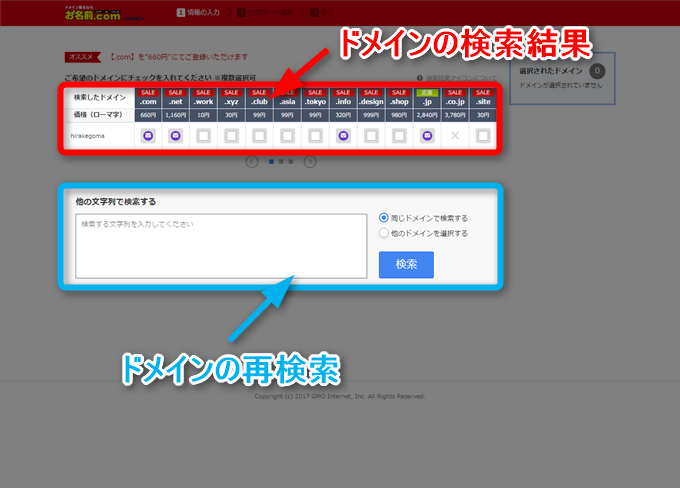Click the .com column header
This screenshot has width=680, height=488.
point(148,98)
